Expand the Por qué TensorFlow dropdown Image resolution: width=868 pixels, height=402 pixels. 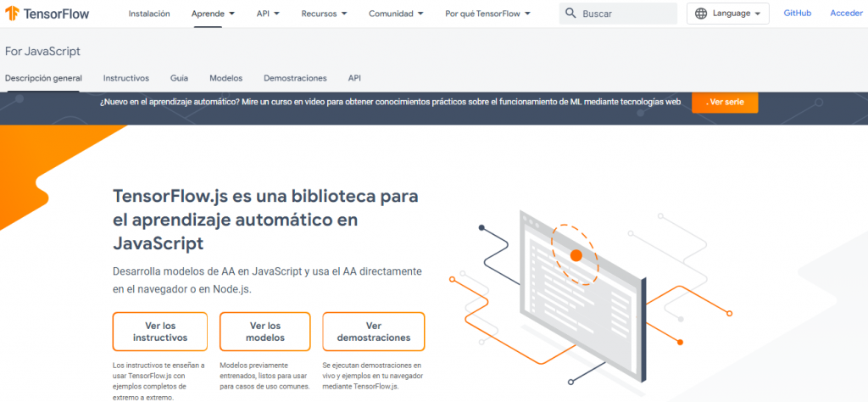(487, 14)
